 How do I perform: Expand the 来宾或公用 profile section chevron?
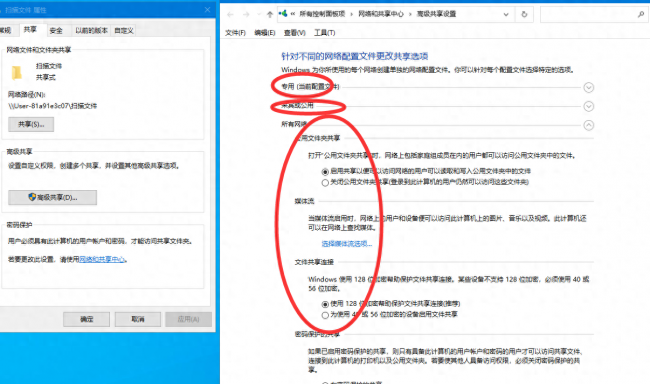pyautogui.click(x=589, y=106)
